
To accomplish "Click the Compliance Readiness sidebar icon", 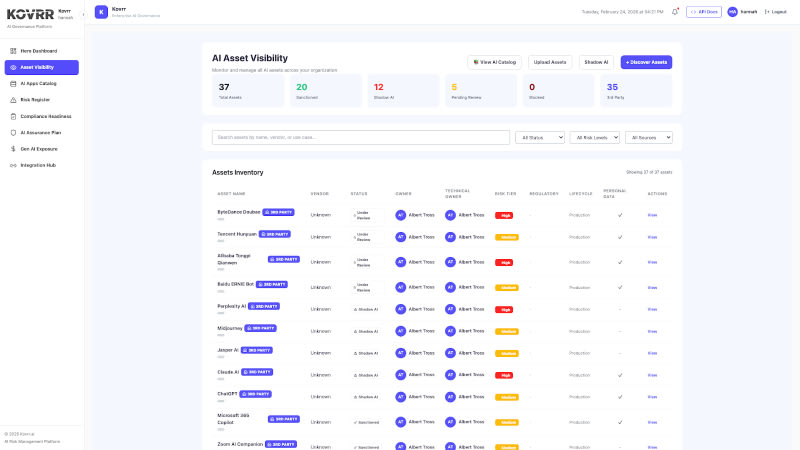I will point(13,116).
